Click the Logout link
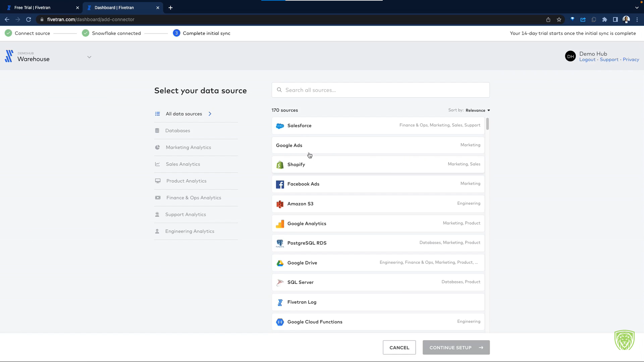Image resolution: width=644 pixels, height=362 pixels. pyautogui.click(x=587, y=60)
